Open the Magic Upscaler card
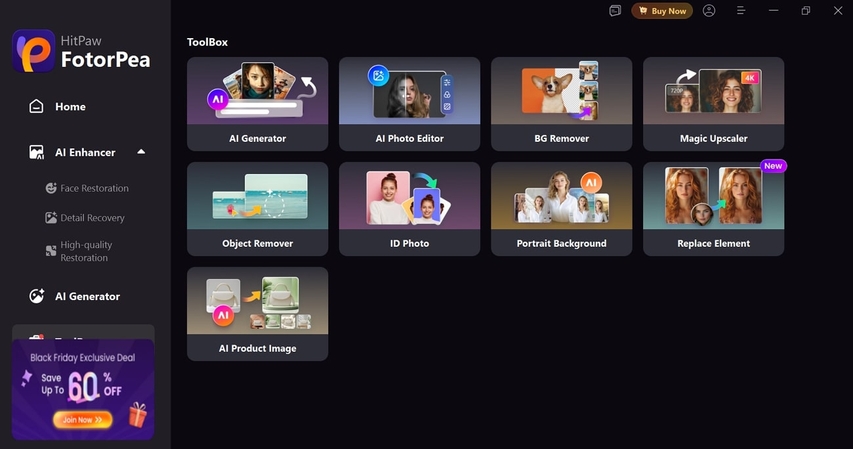 [713, 104]
